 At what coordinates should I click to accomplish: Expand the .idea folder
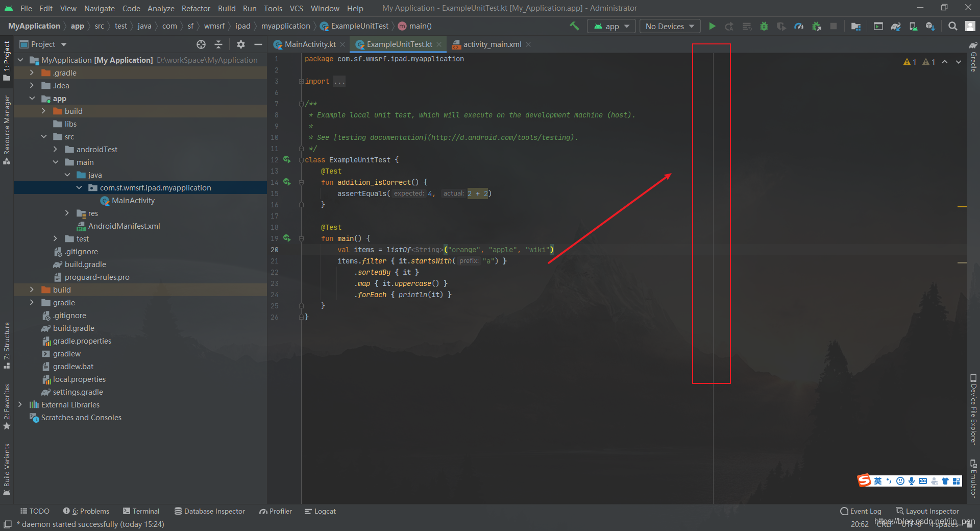[x=32, y=86]
